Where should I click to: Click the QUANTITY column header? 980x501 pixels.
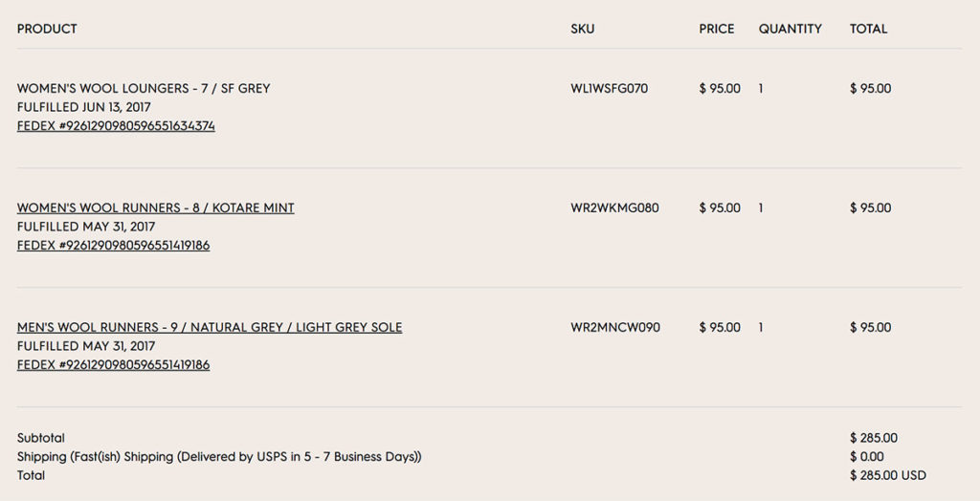click(790, 29)
